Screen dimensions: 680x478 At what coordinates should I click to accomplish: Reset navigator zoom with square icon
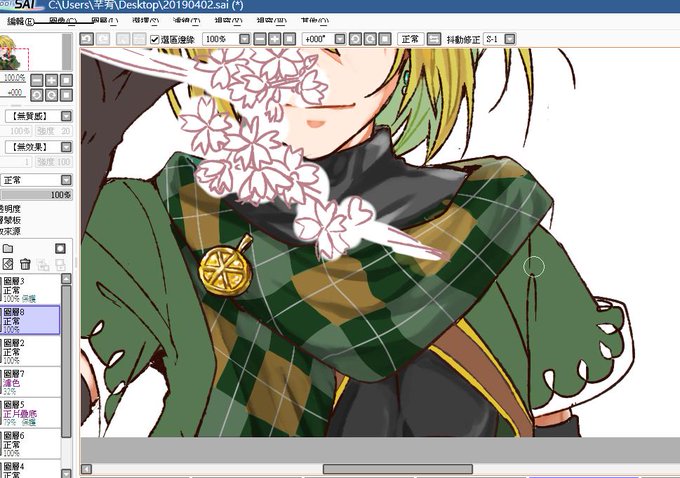pos(66,80)
